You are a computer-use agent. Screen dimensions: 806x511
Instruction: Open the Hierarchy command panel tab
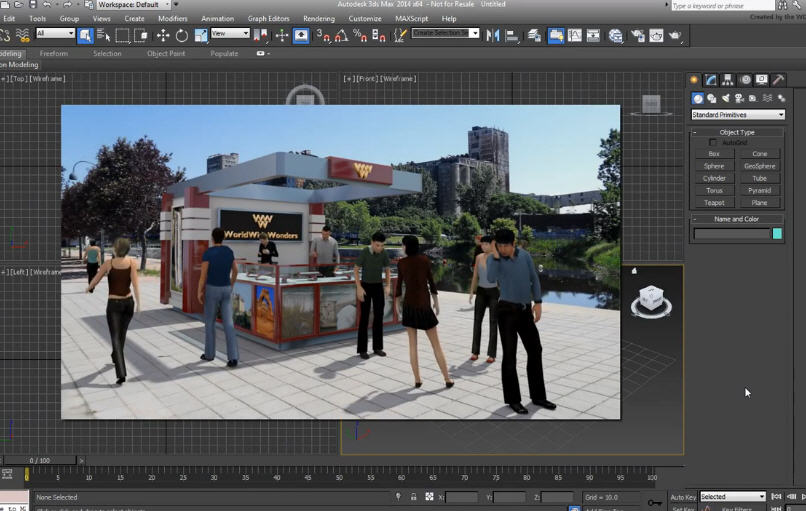(728, 80)
